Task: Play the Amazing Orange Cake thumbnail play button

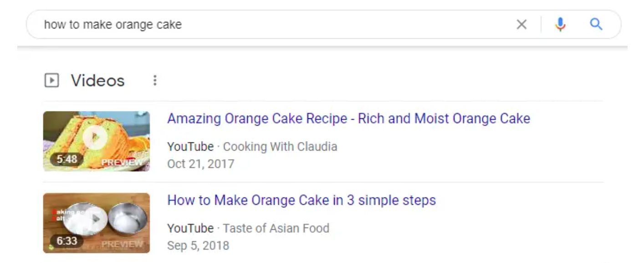Action: [96, 137]
